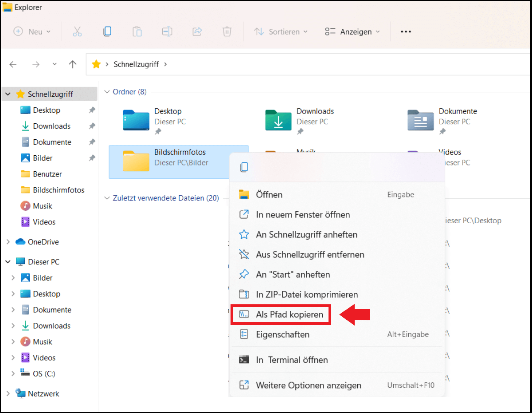
Task: Choose Aus Schnellzugriff entfernen
Action: 336,254
